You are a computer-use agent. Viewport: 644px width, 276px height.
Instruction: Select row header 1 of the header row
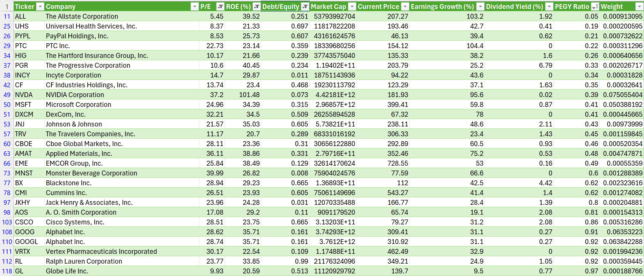(7, 7)
